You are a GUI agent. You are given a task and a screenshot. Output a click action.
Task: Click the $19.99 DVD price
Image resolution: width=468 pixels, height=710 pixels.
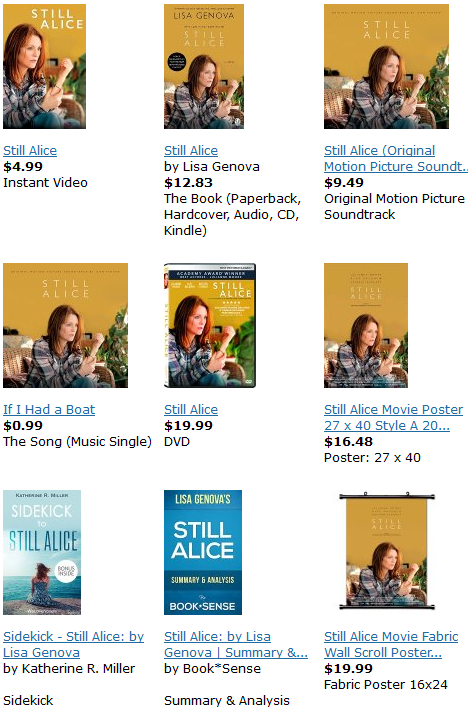pos(188,426)
